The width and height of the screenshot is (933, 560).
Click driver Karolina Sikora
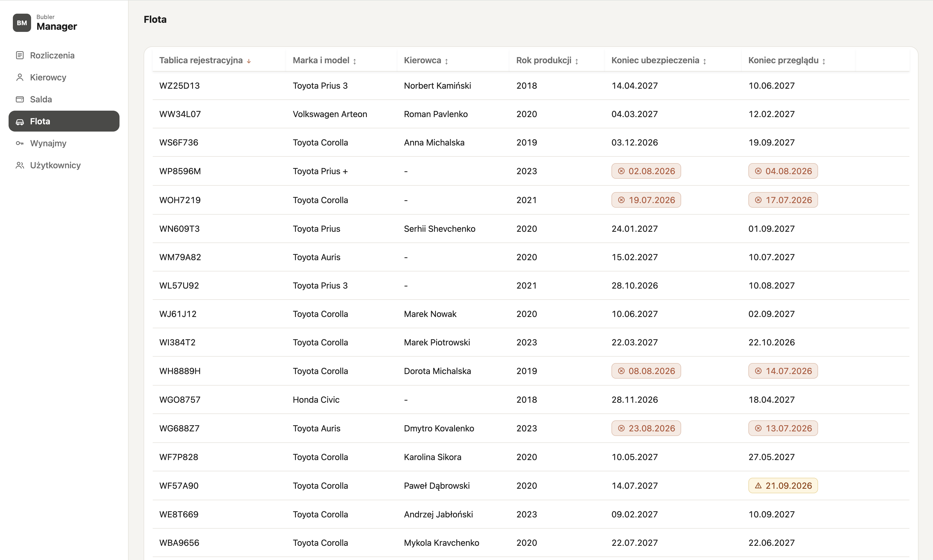click(x=432, y=457)
